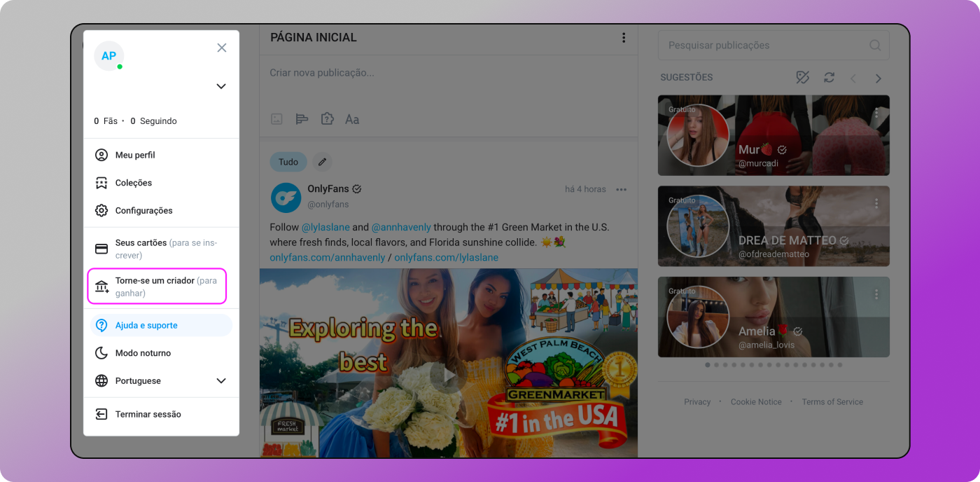Open Meu perfil from the sidebar
This screenshot has height=482, width=980.
click(133, 155)
